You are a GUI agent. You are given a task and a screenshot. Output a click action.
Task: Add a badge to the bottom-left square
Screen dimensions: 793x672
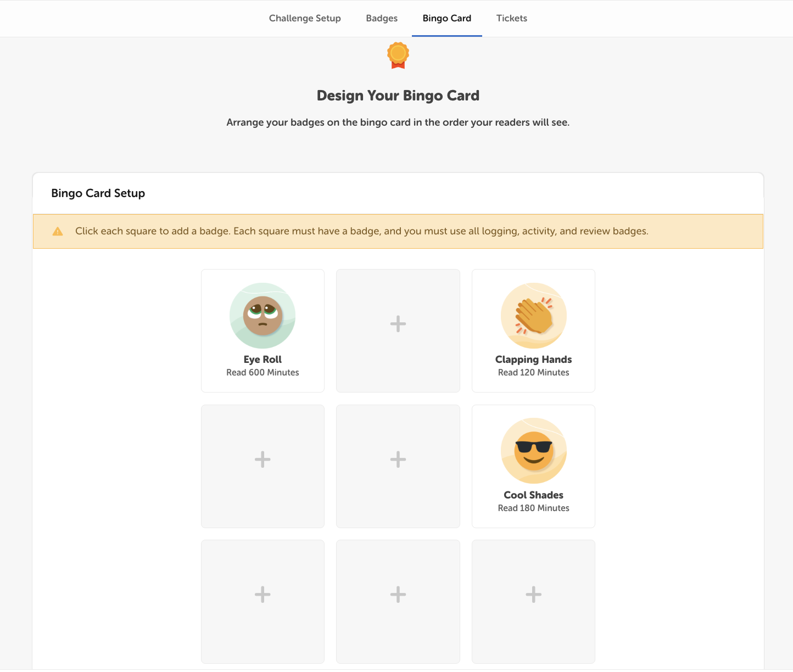262,594
